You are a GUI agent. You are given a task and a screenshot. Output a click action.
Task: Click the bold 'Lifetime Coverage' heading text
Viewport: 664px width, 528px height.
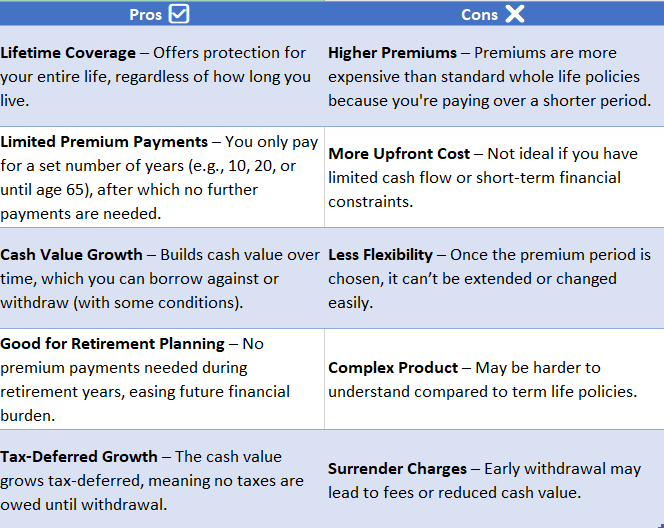[x=68, y=53]
